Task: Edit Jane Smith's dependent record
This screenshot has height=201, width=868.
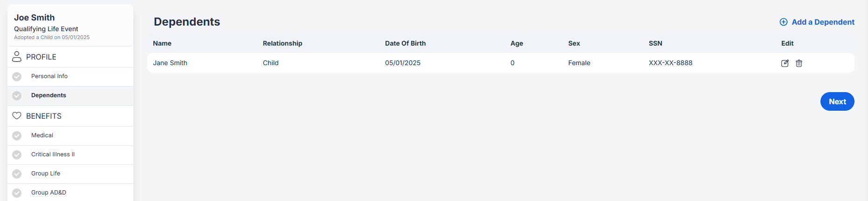Action: point(785,63)
